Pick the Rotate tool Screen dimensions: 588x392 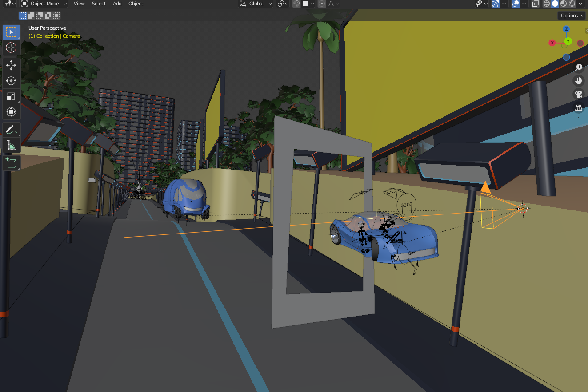pos(11,81)
